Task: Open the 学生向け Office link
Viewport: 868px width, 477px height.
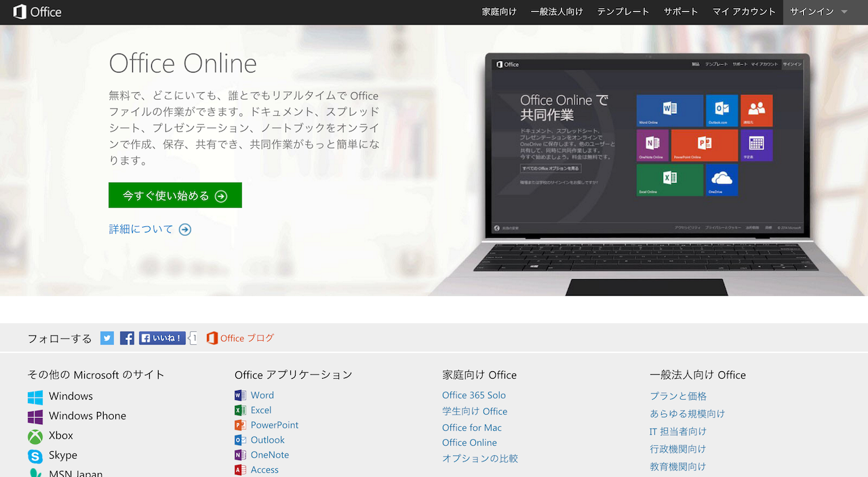Action: point(475,411)
